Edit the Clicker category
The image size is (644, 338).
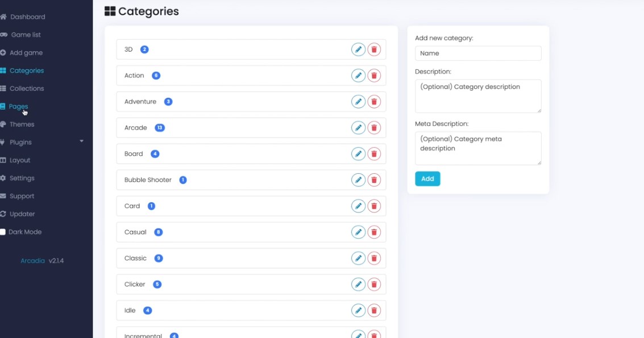pos(358,284)
